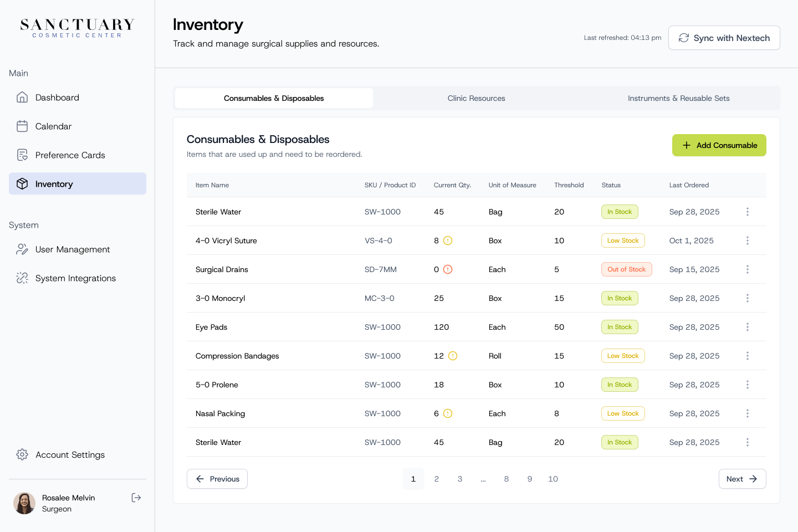798x532 pixels.
Task: Click the SKU 'MC-3-0'
Action: (380, 298)
